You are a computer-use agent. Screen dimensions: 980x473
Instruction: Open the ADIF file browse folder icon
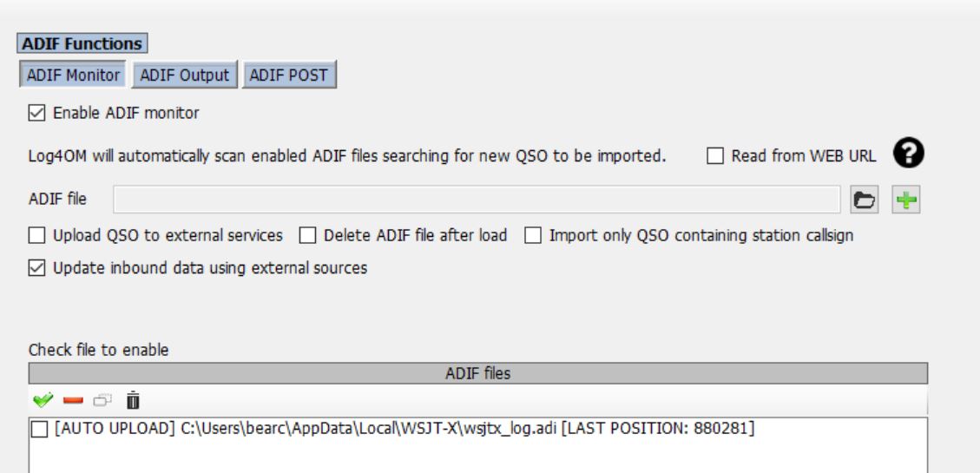click(865, 200)
